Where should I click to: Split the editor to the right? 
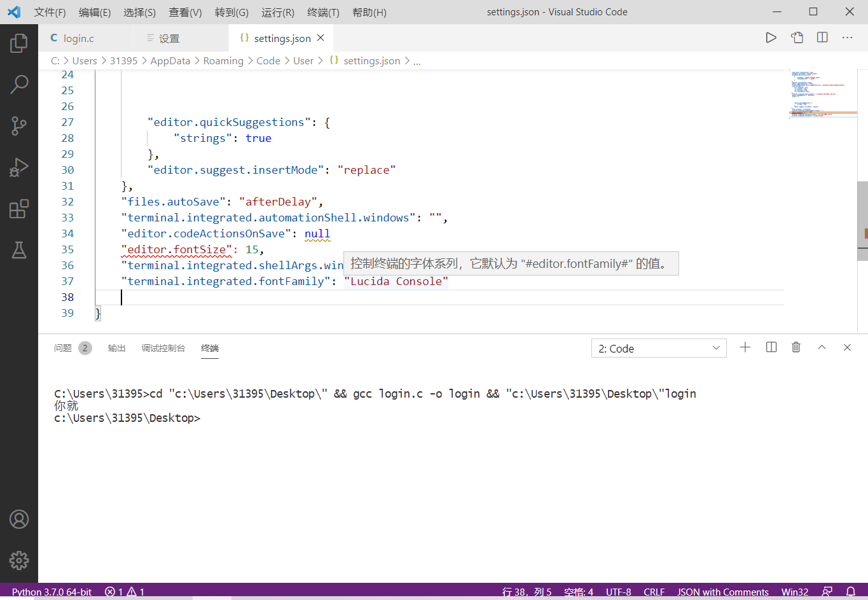(x=822, y=38)
